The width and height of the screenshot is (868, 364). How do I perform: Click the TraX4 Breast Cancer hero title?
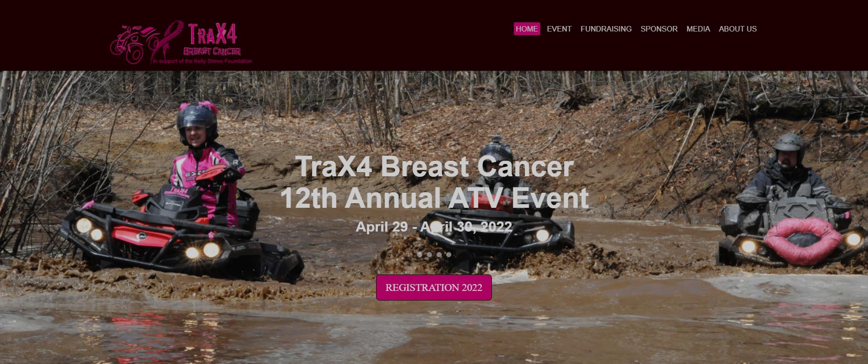pos(434,166)
